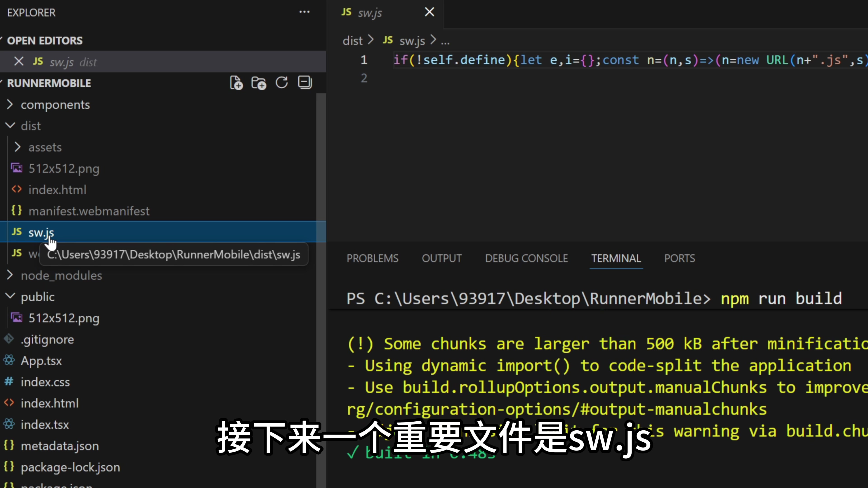This screenshot has width=868, height=488.
Task: Close sw.js in Open Editors list
Action: coord(19,62)
